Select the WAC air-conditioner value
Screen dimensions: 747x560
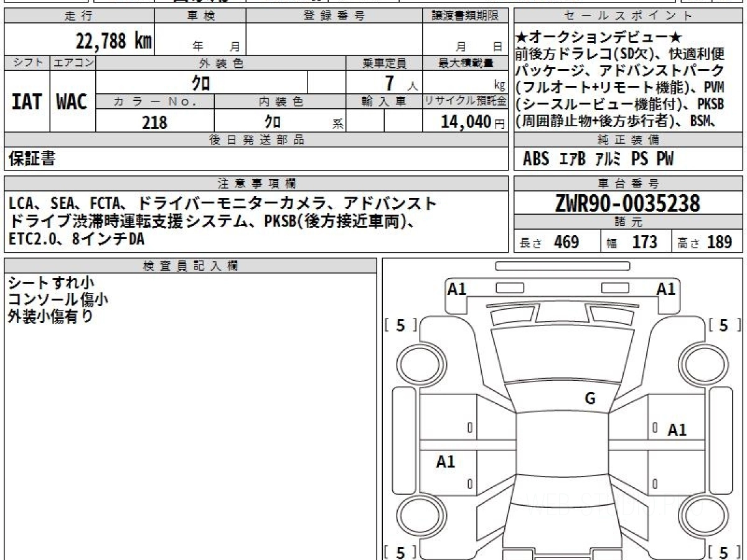click(72, 102)
